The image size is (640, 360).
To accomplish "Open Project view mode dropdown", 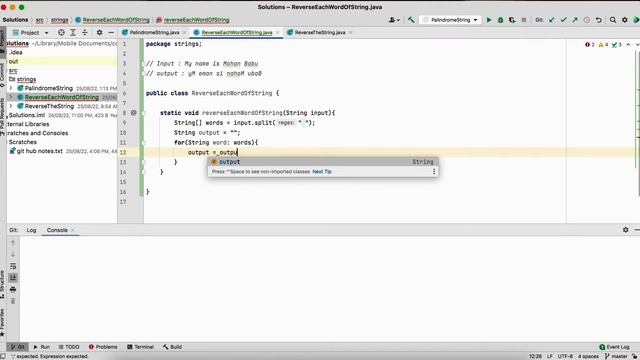I will pos(31,32).
